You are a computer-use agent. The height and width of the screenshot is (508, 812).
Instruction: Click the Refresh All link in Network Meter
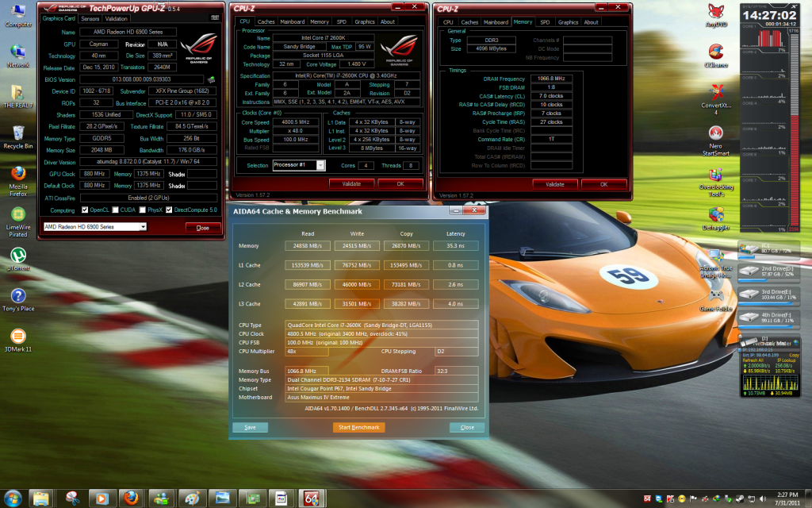click(x=753, y=360)
